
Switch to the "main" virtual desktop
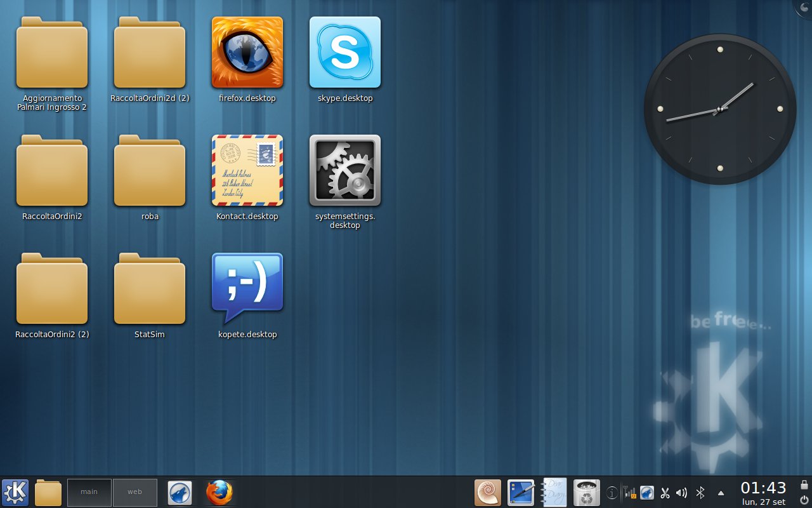coord(89,492)
